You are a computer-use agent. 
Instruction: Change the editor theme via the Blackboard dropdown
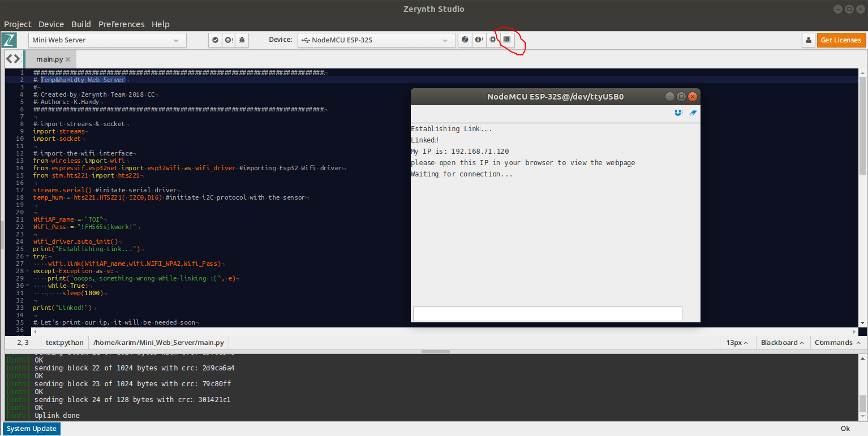tap(783, 342)
